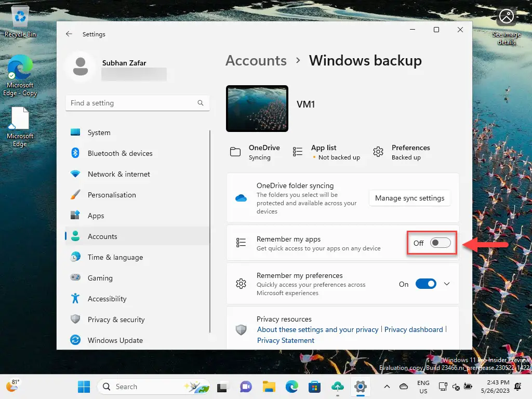532x399 pixels.
Task: Go to Windows Update in sidebar
Action: pos(115,340)
